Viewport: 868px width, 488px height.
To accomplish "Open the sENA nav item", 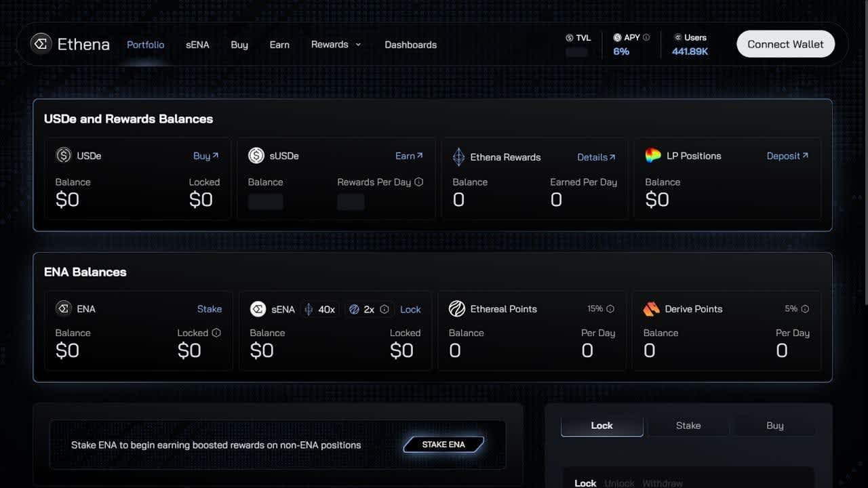I will (197, 45).
